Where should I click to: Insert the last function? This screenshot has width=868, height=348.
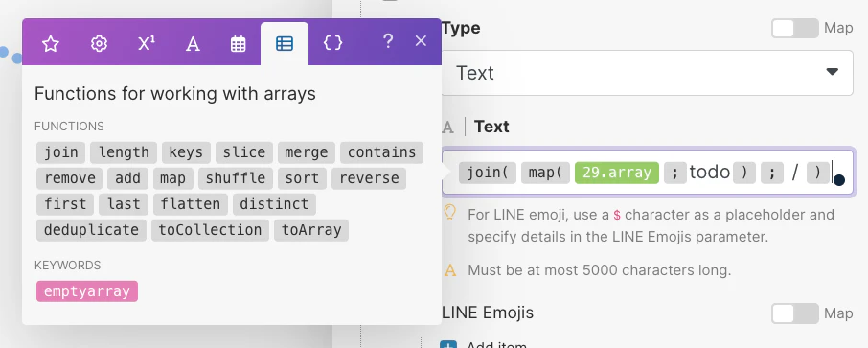pos(124,204)
